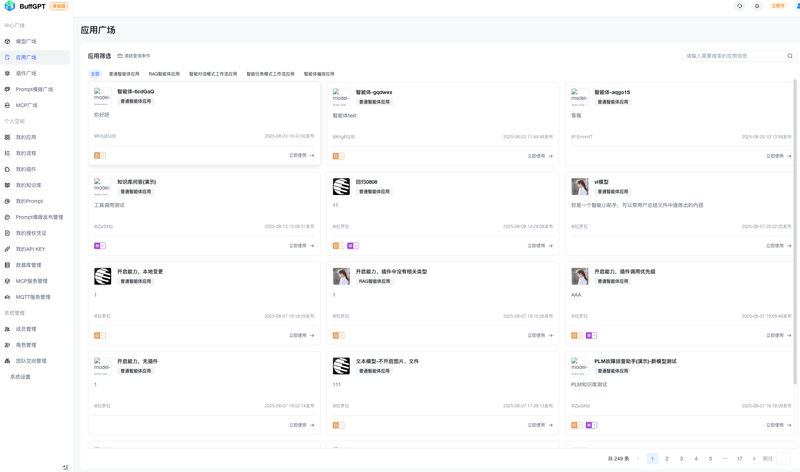
Task: Click 立即使用 on 开启能力、本地变更 card
Action: [302, 336]
